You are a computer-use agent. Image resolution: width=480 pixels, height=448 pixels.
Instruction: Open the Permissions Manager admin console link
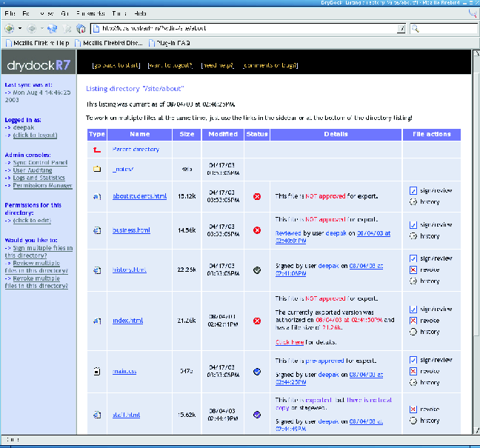tap(42, 185)
